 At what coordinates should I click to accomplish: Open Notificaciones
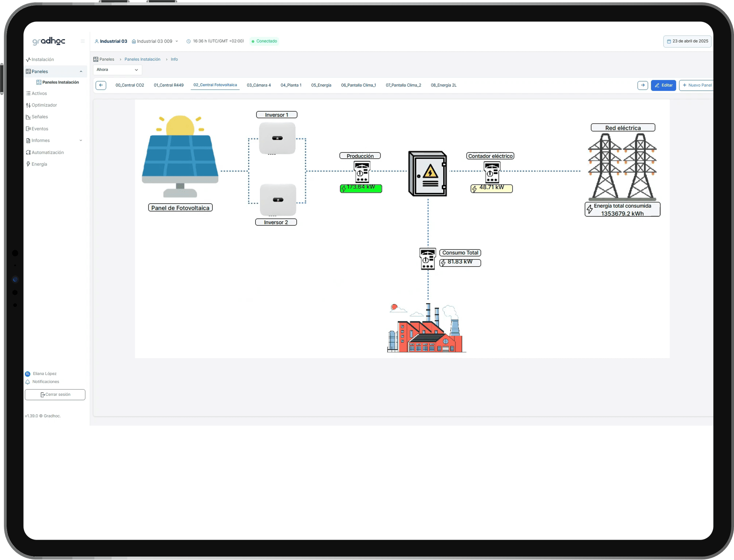tap(42, 382)
